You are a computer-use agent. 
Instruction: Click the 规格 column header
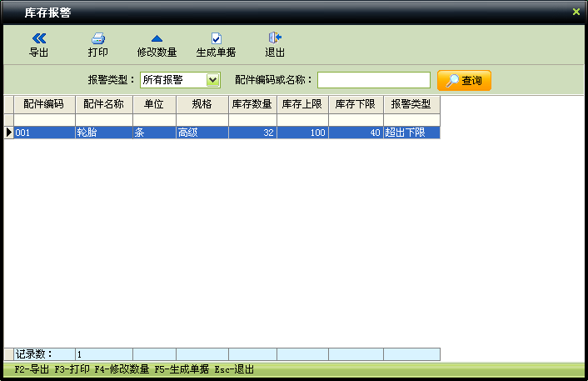pos(202,104)
